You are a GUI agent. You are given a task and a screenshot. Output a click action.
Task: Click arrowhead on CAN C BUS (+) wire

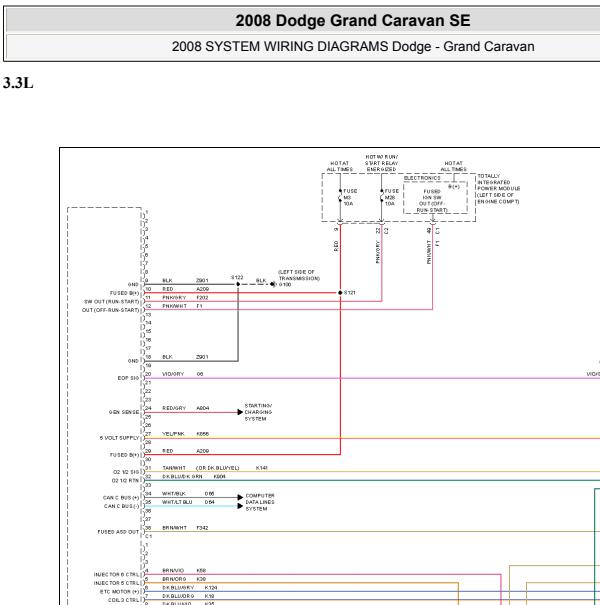(x=240, y=497)
